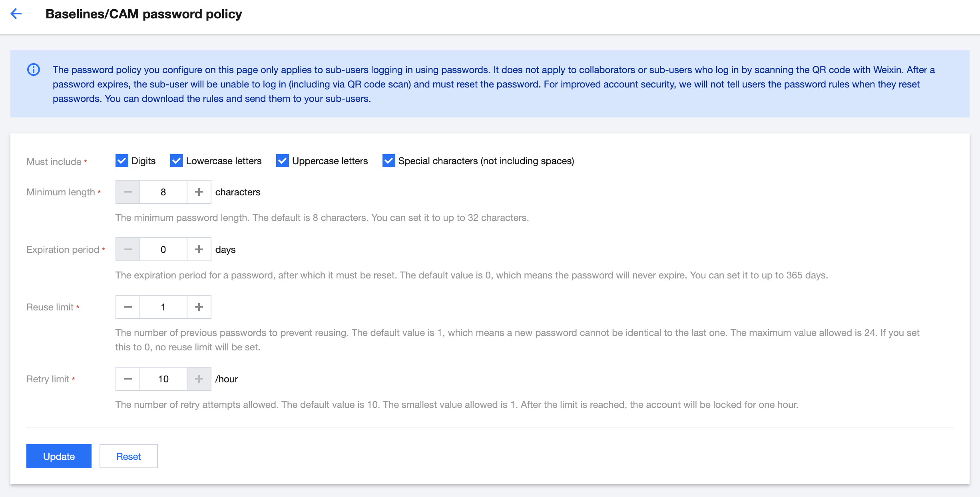Disable the Uppercase letters requirement
Screen dimensions: 980x497
tap(283, 161)
